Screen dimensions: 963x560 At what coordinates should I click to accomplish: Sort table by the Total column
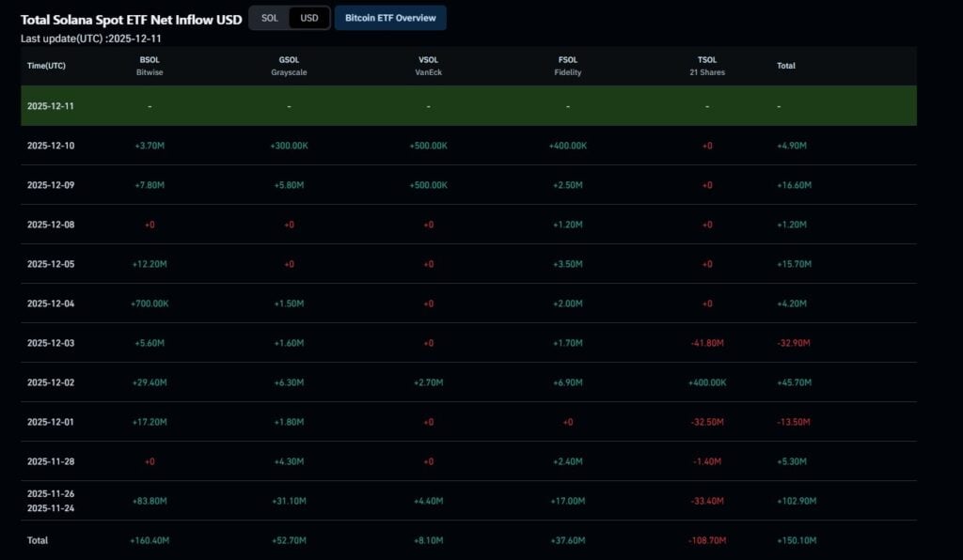pyautogui.click(x=786, y=66)
